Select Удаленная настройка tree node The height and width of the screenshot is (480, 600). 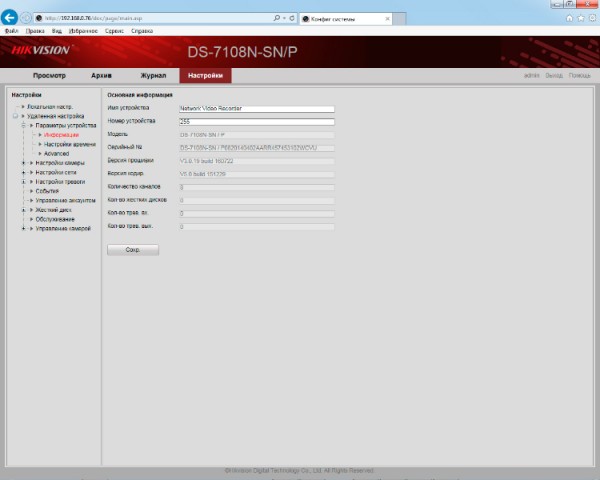55,116
